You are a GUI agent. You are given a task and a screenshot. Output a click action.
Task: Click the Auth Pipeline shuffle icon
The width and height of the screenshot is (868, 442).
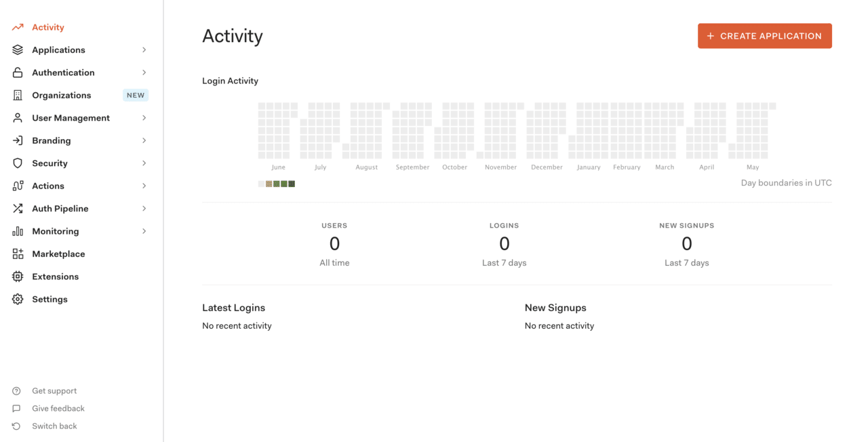[18, 209]
